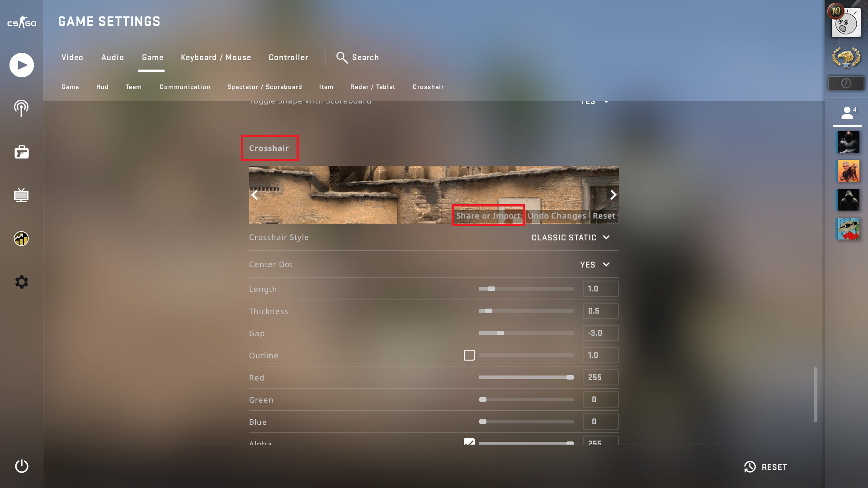
Task: Toggle the Alpha checkbox
Action: [469, 442]
